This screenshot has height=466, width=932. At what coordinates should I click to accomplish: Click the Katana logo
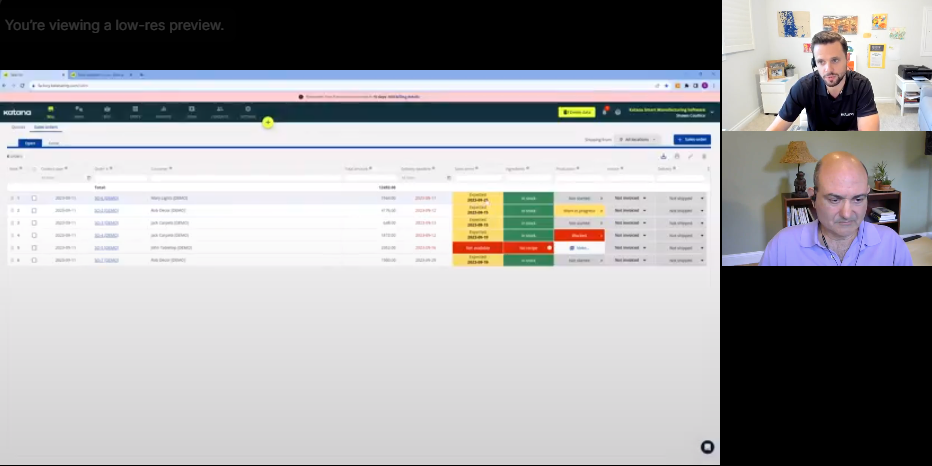(17, 112)
